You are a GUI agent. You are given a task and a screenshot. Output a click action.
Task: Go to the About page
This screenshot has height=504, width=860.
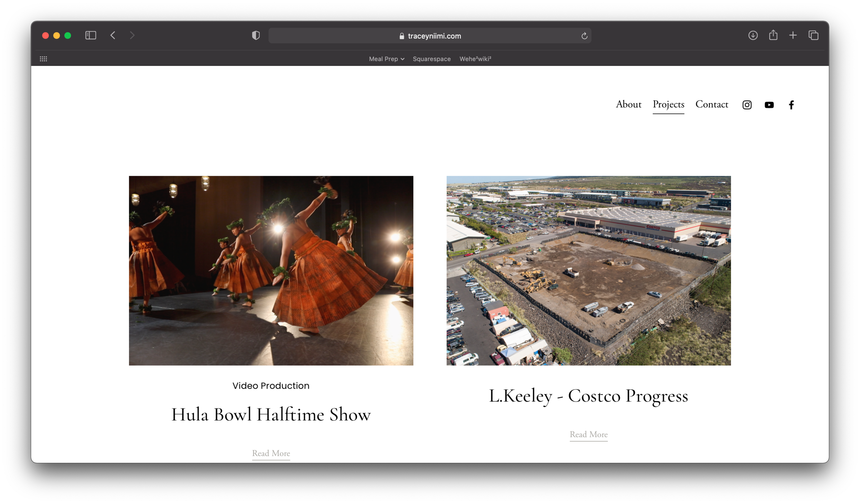[628, 104]
